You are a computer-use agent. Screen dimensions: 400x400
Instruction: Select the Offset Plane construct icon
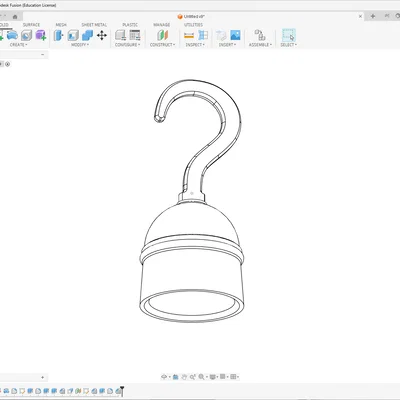tap(163, 35)
